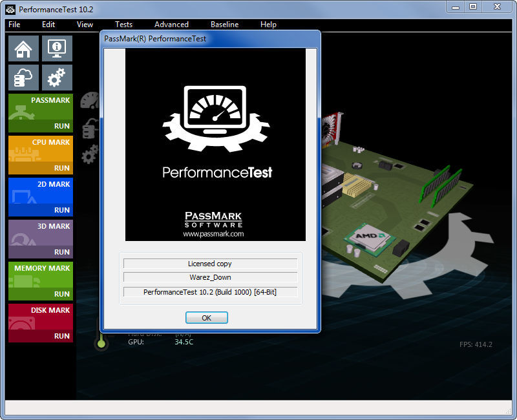
Task: Click the PassMark Software logo in dialog
Action: 213,219
